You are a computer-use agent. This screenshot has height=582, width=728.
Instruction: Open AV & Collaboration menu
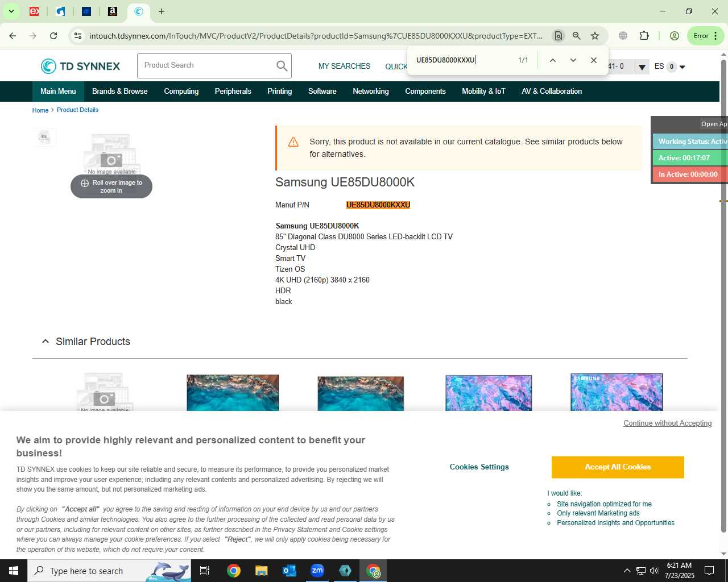click(x=552, y=92)
